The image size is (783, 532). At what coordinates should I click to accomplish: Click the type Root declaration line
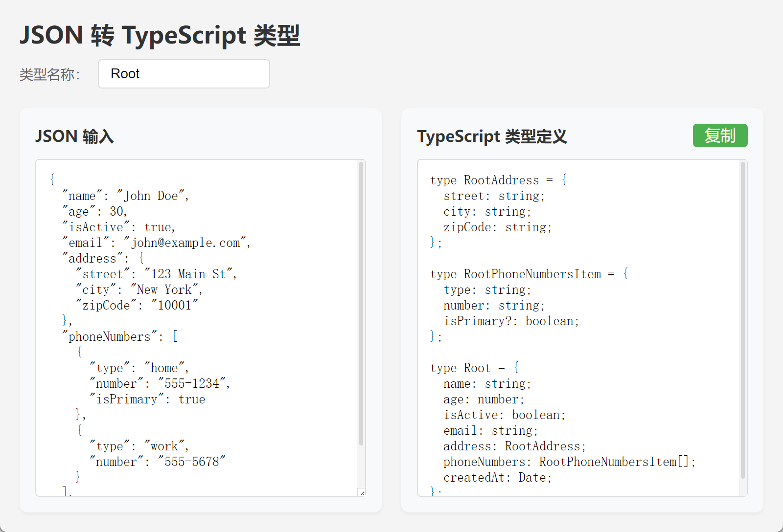pos(474,368)
